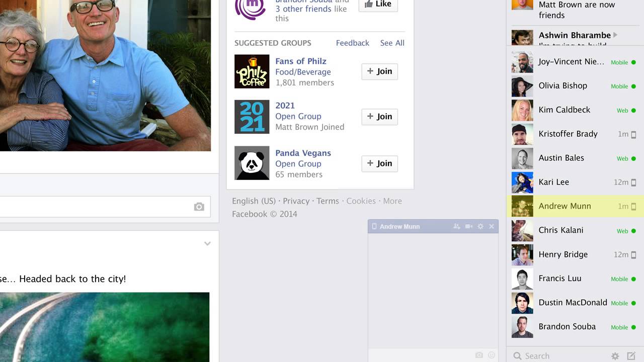
Task: Open emoticon picker in Andrew Munn chat
Action: coord(492,355)
